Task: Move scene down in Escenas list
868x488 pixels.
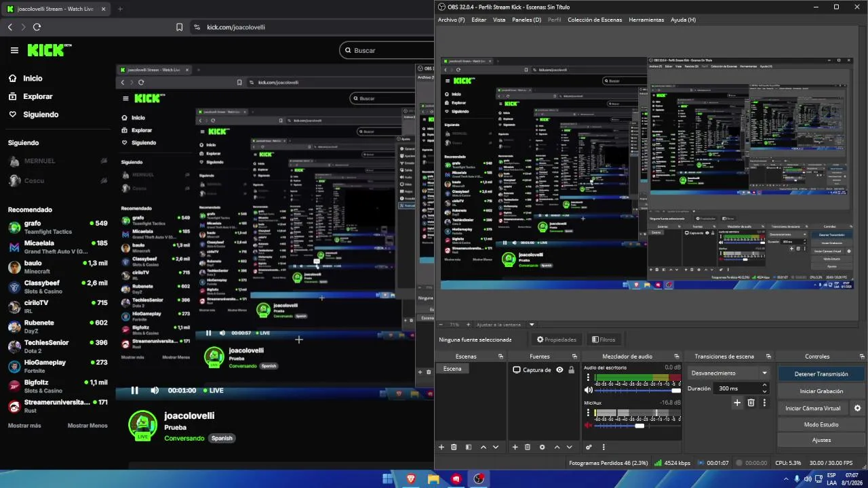Action: pyautogui.click(x=496, y=447)
